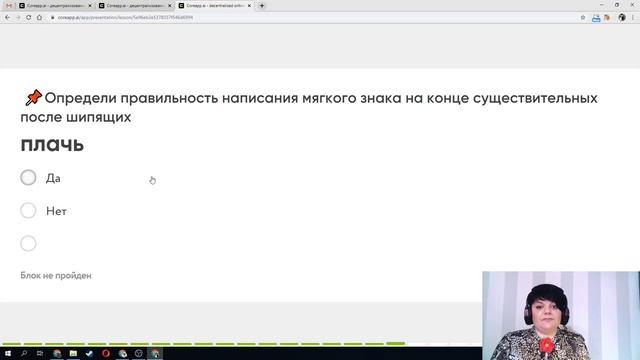This screenshot has width=640, height=360.
Task: Go back to the previous page
Action: click(7, 18)
